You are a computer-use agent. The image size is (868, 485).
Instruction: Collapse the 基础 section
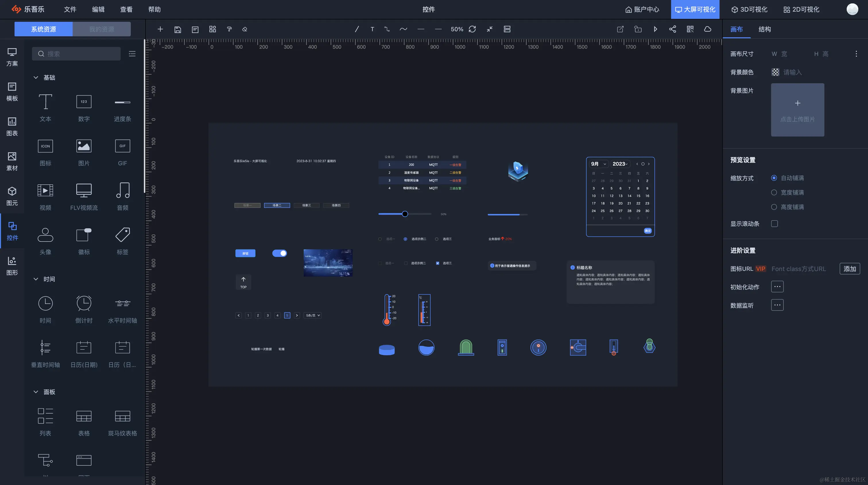coord(36,77)
